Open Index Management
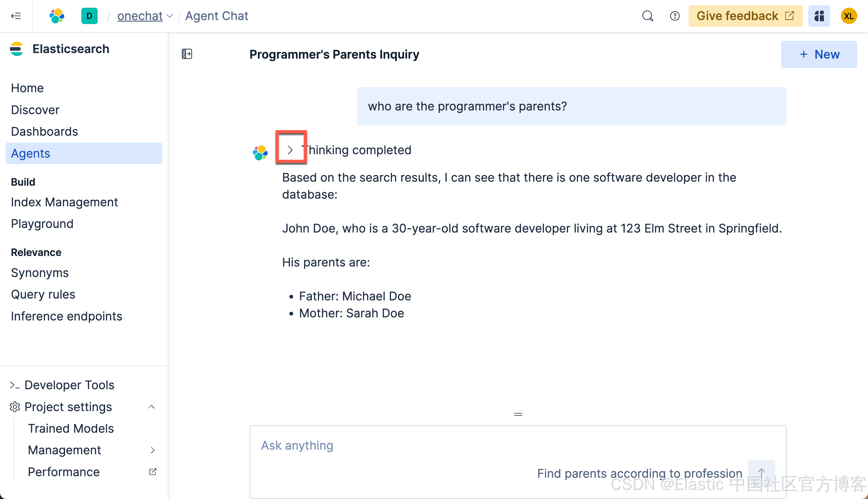Image resolution: width=868 pixels, height=499 pixels. click(64, 202)
